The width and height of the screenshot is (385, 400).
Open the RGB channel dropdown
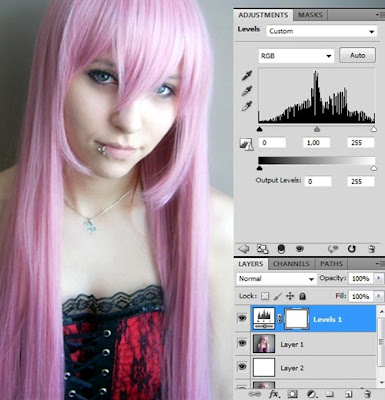coord(296,56)
